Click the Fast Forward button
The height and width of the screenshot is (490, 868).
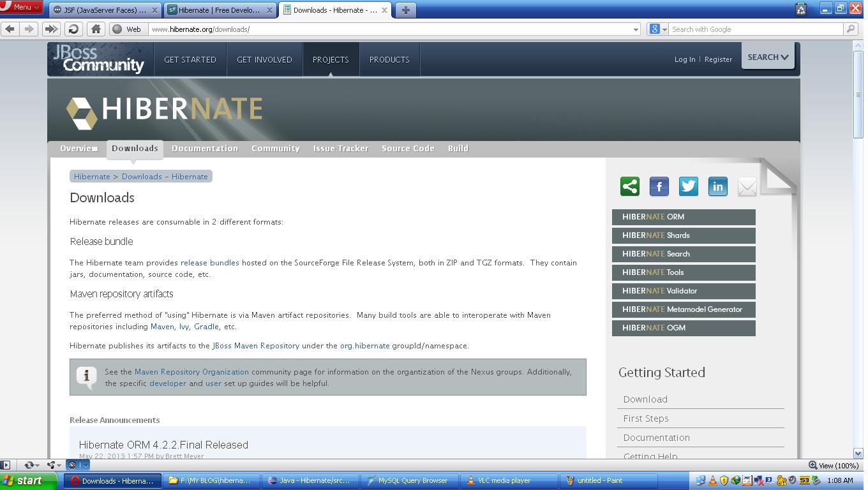51,29
